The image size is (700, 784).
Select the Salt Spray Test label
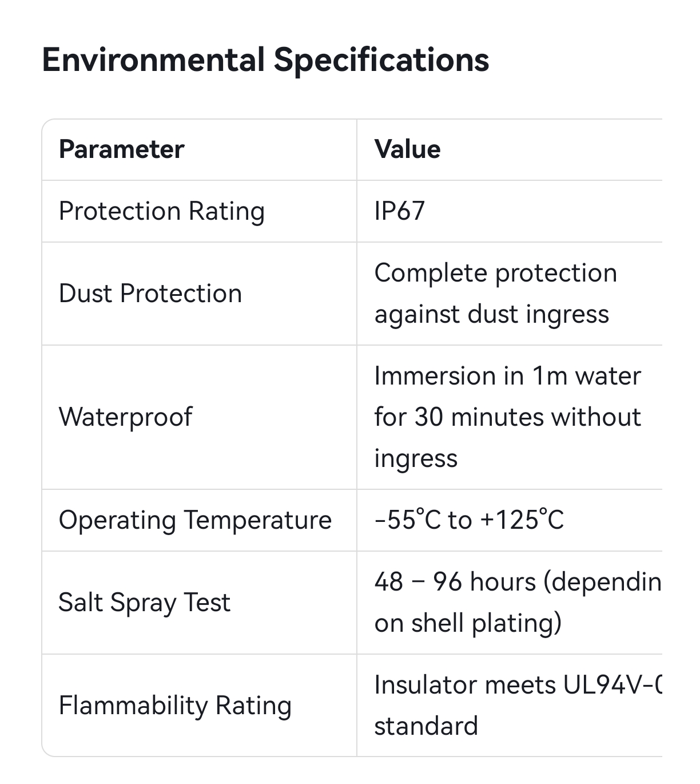(x=144, y=603)
